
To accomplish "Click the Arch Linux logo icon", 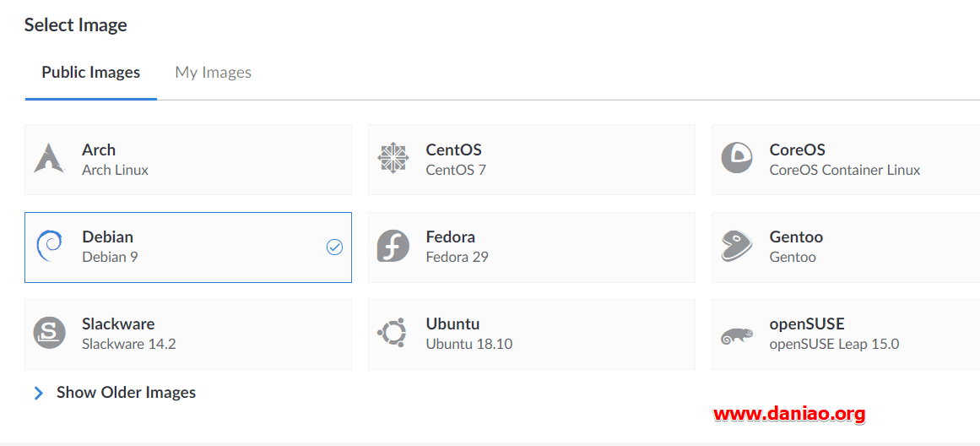I will coord(49,159).
